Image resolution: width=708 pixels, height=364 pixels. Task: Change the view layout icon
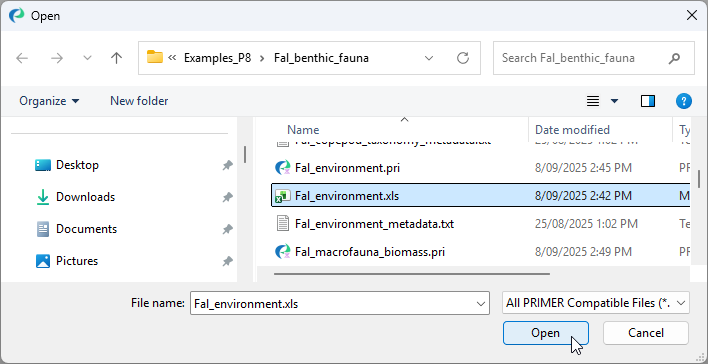(593, 101)
